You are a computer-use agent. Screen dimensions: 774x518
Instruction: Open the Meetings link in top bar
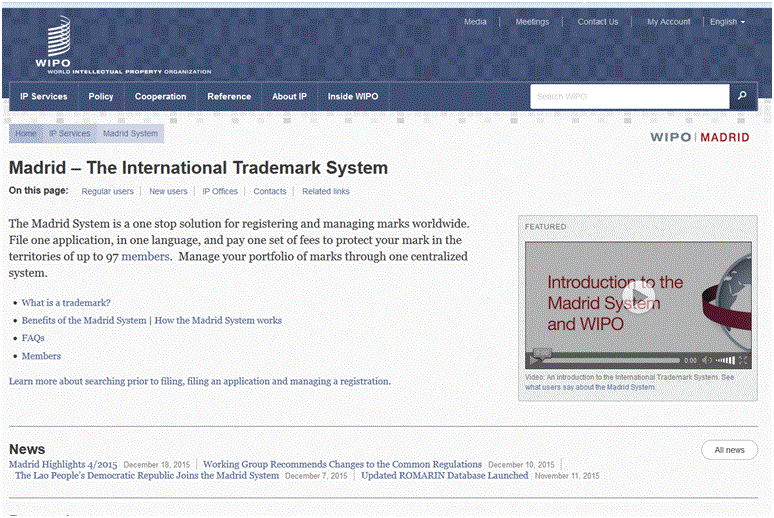click(x=532, y=22)
